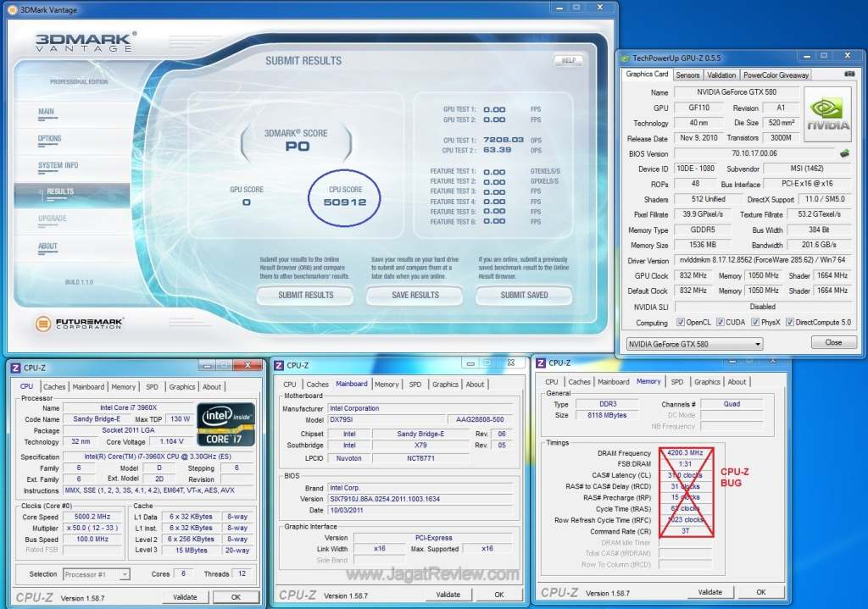Open the GeForce GTX 580 GPU dropdown
Screen dimensions: 868x609
pyautogui.click(x=694, y=344)
